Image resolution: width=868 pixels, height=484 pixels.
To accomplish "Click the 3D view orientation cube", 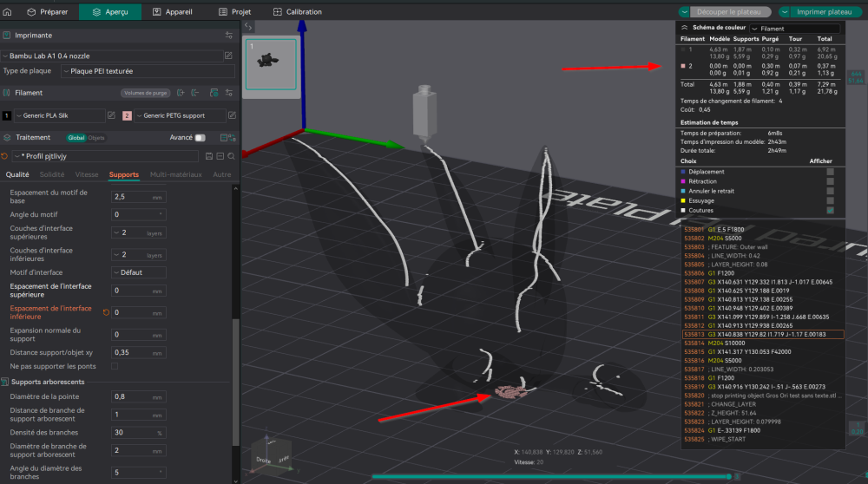I will pyautogui.click(x=271, y=456).
